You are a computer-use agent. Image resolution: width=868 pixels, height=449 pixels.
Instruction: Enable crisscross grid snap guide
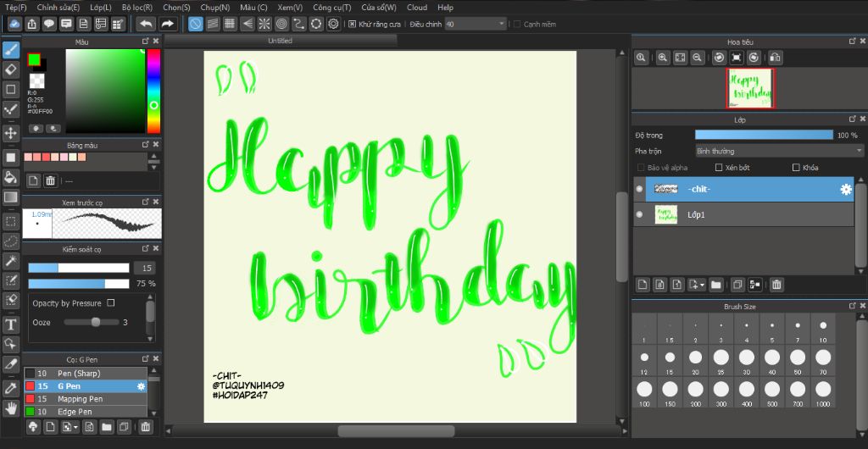pyautogui.click(x=230, y=24)
